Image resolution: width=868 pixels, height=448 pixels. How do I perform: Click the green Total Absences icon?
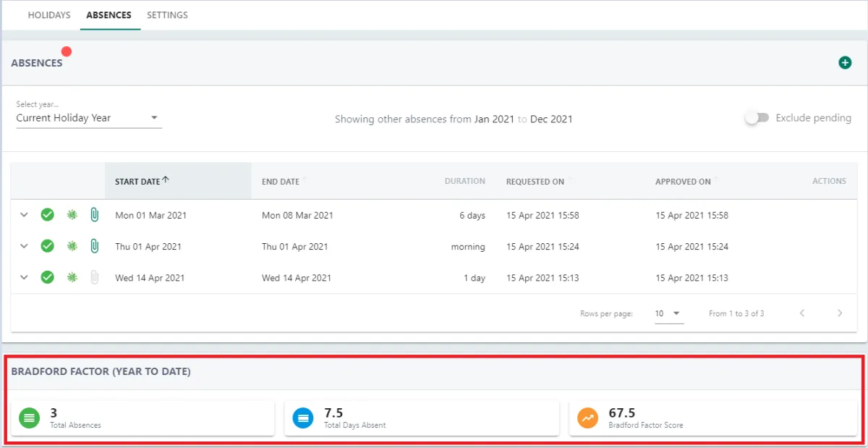point(30,418)
